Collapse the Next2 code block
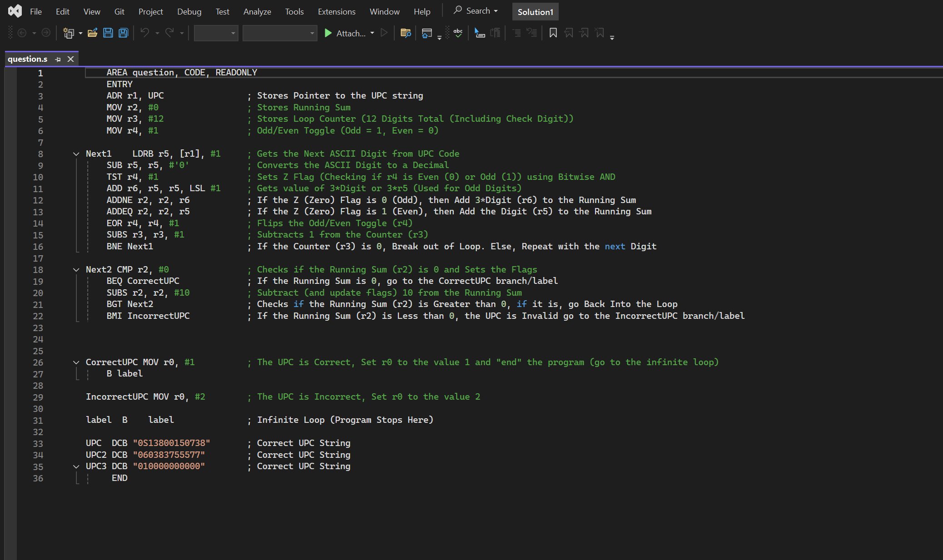This screenshot has height=560, width=943. tap(76, 270)
